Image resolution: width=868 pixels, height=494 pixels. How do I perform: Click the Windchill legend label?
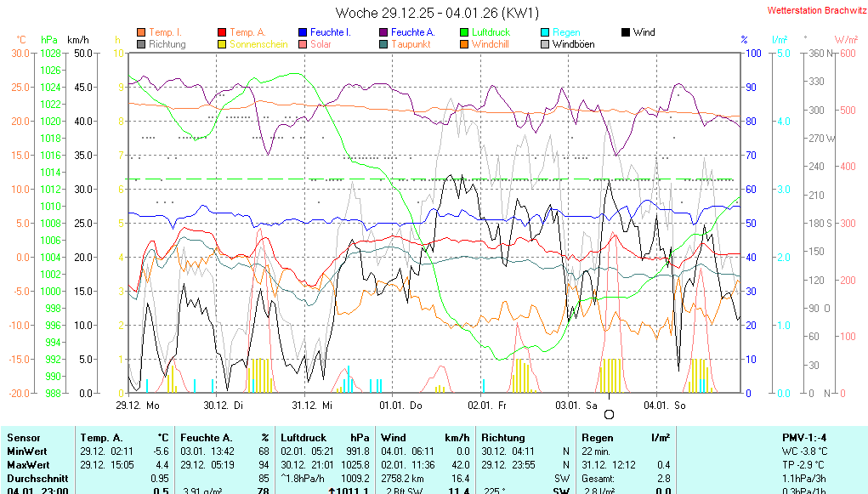[x=490, y=44]
